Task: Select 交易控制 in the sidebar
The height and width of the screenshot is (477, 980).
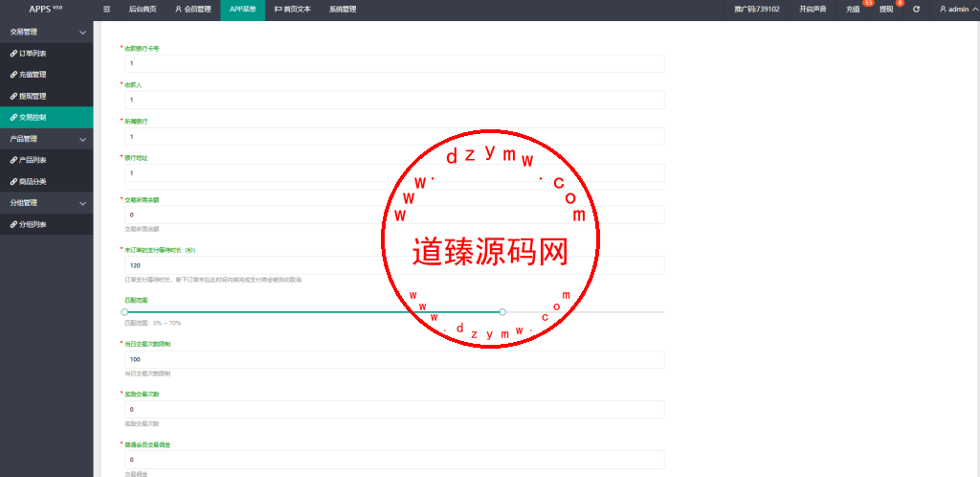Action: tap(46, 117)
